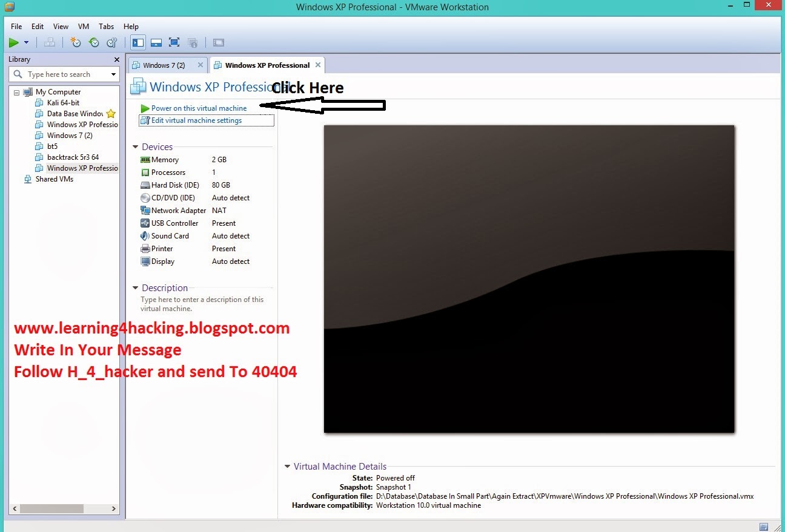Select Kali 64-bit in the library
The width and height of the screenshot is (785, 532).
[x=63, y=103]
